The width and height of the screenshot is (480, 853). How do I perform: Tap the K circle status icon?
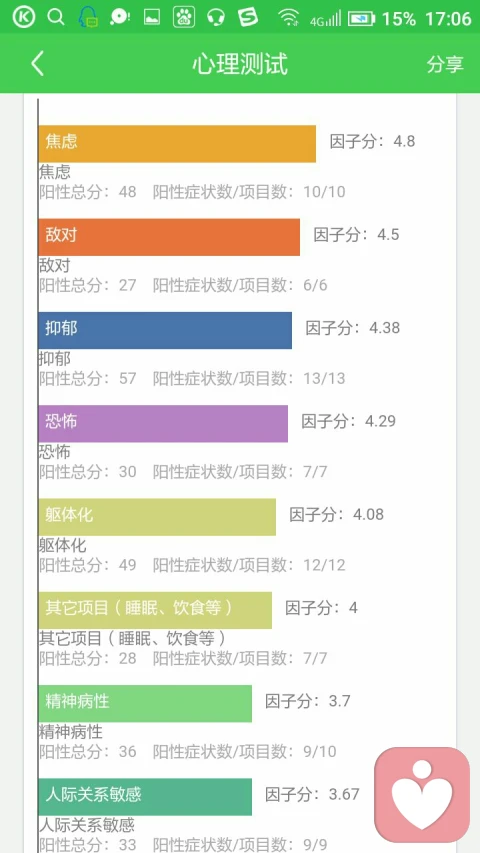23,17
